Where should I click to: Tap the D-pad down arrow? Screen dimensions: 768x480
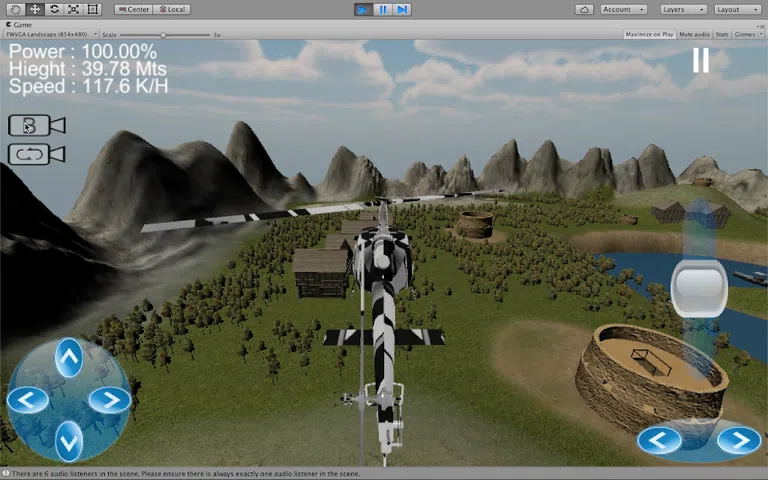[x=69, y=442]
